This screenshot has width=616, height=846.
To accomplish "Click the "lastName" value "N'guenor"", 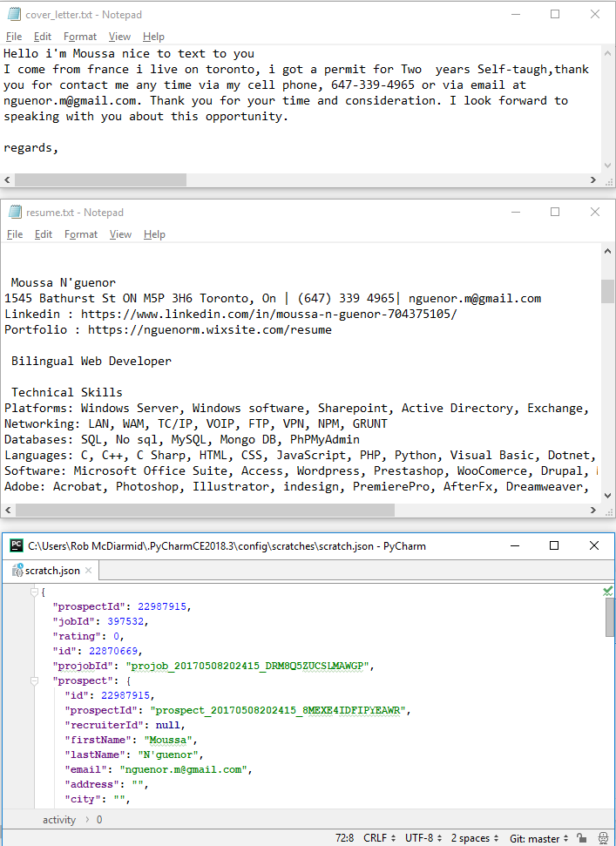I will pyautogui.click(x=168, y=755).
